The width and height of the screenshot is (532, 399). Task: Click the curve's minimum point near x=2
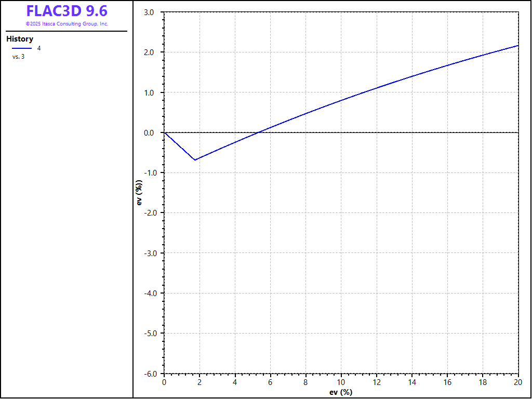pos(195,159)
